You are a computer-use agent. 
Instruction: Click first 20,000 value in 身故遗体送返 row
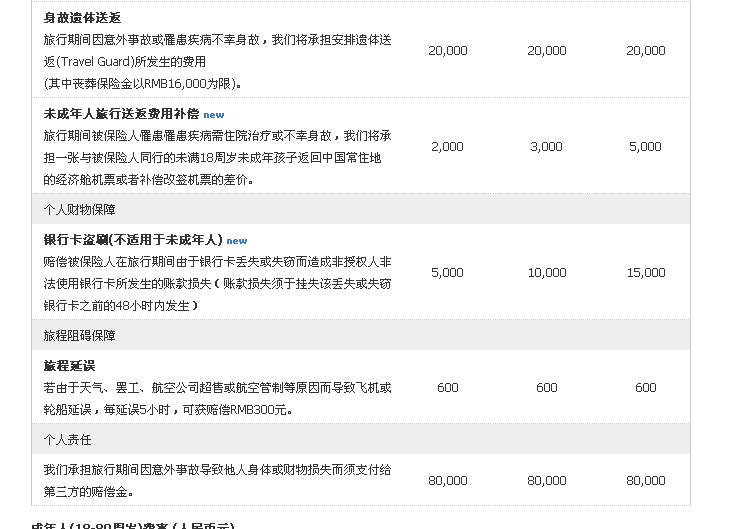[x=448, y=51]
